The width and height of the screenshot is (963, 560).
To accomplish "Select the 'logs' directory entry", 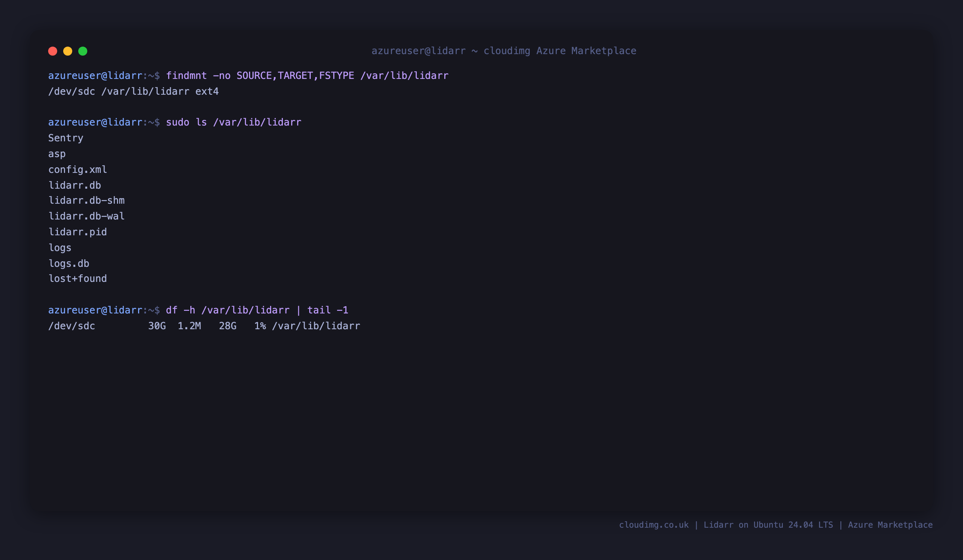I will tap(60, 248).
